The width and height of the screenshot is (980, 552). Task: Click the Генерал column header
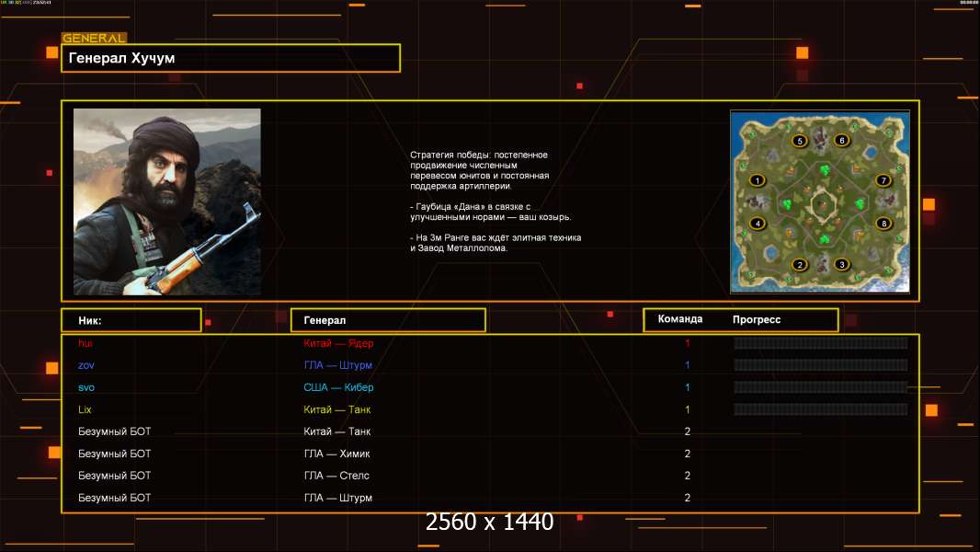(x=387, y=320)
